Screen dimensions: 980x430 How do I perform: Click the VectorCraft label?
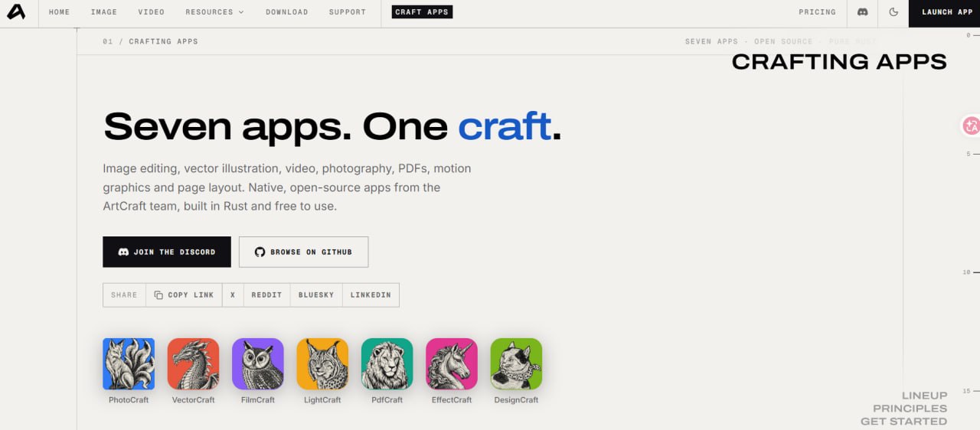(193, 400)
